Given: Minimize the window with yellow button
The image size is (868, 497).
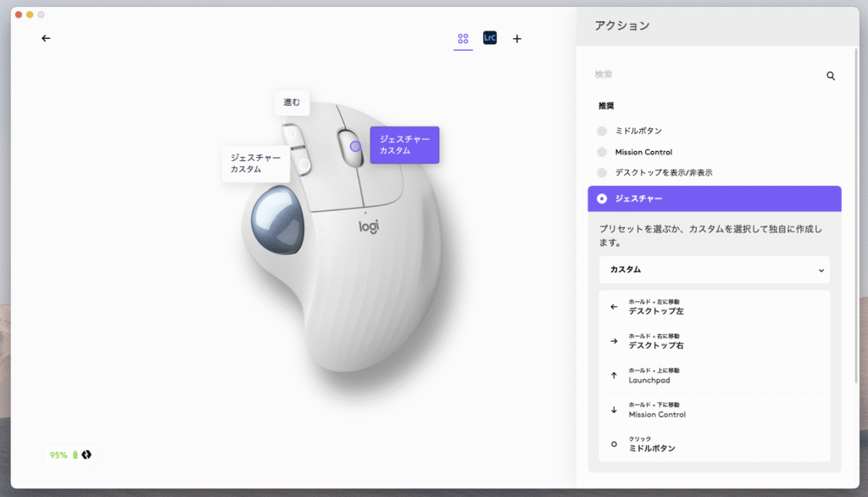Looking at the screenshot, I should pyautogui.click(x=30, y=15).
